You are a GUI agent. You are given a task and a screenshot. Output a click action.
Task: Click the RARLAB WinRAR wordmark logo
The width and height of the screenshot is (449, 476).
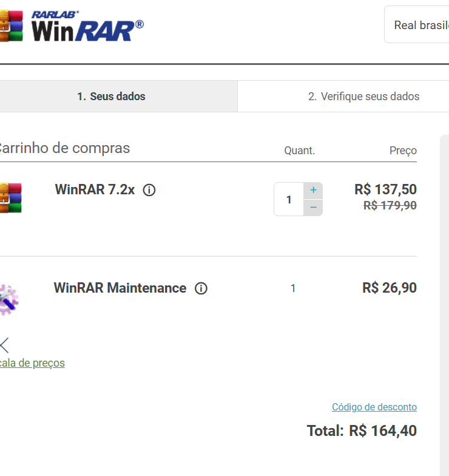pos(87,26)
